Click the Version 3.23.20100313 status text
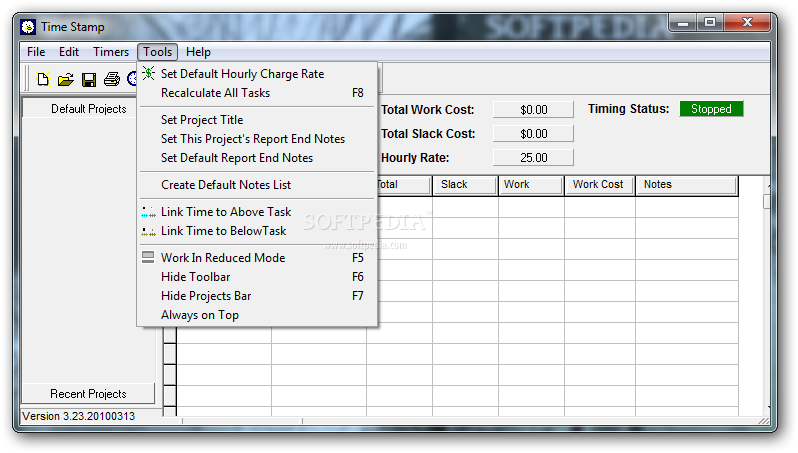The height and width of the screenshot is (453, 798). tap(78, 416)
